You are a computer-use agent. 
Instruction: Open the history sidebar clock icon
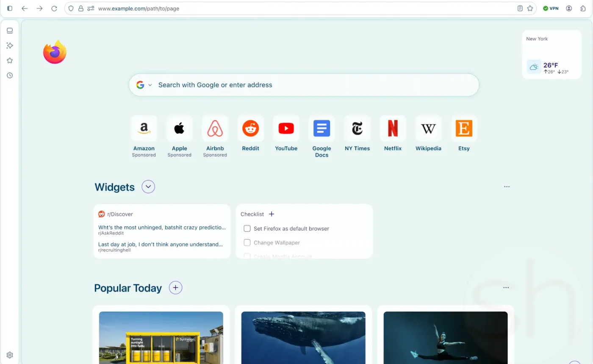click(x=10, y=75)
